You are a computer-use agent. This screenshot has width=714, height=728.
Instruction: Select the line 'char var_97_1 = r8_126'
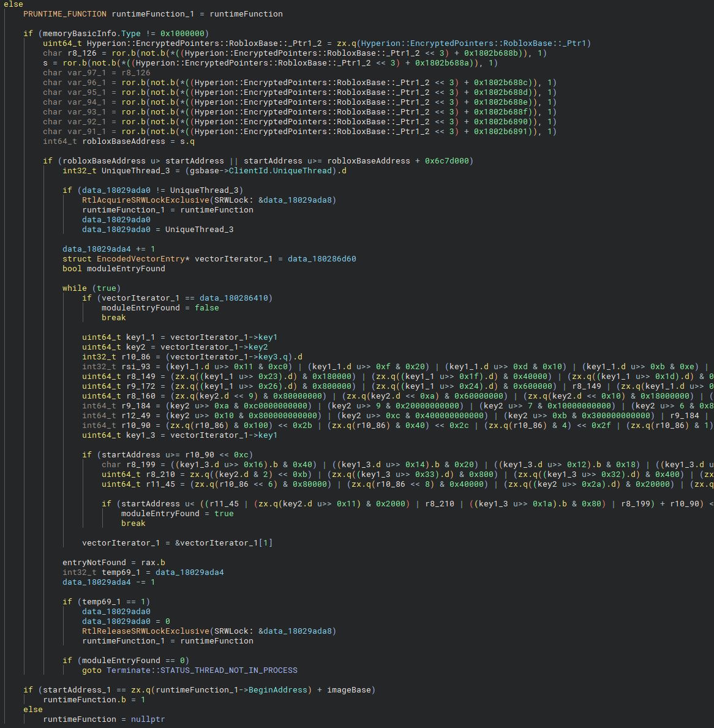[x=97, y=72]
